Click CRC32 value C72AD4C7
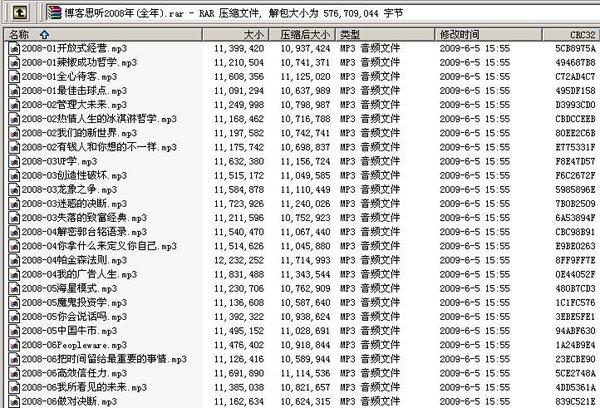 [576, 77]
